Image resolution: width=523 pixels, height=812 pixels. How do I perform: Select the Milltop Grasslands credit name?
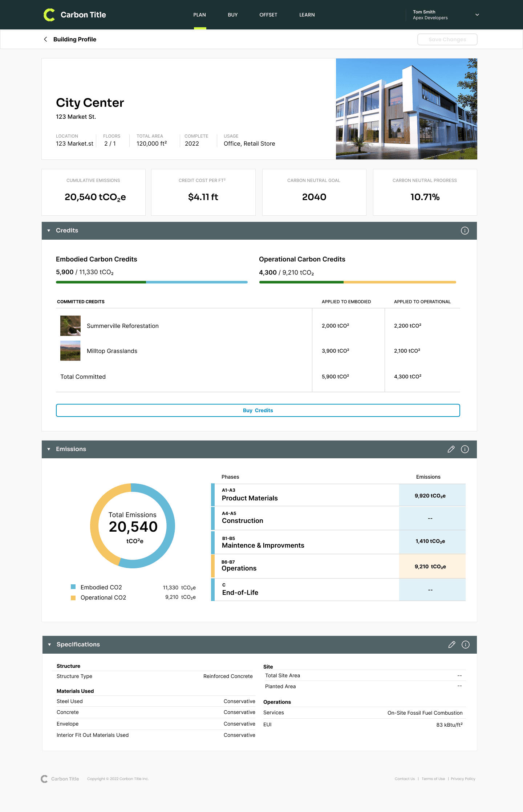[112, 351]
